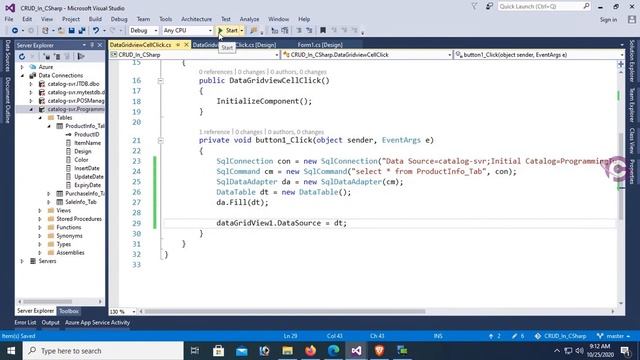
Task: Open the Azure App Service Activity tab
Action: click(97, 322)
